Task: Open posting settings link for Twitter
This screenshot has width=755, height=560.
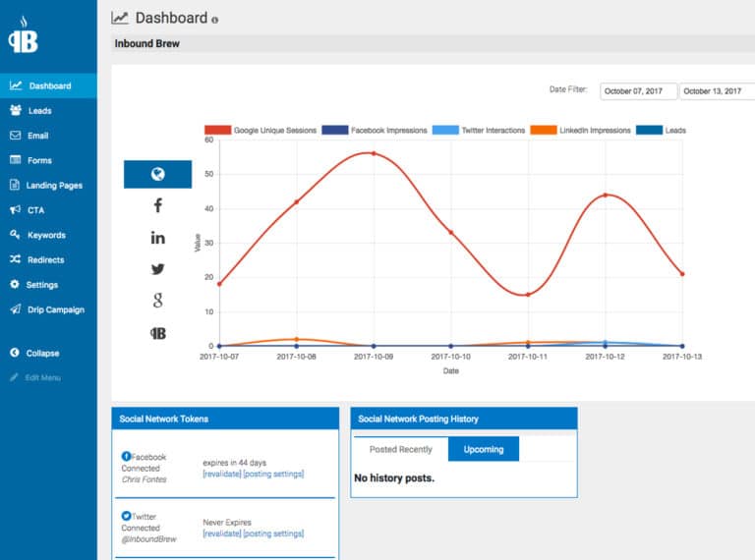Action: click(x=273, y=534)
